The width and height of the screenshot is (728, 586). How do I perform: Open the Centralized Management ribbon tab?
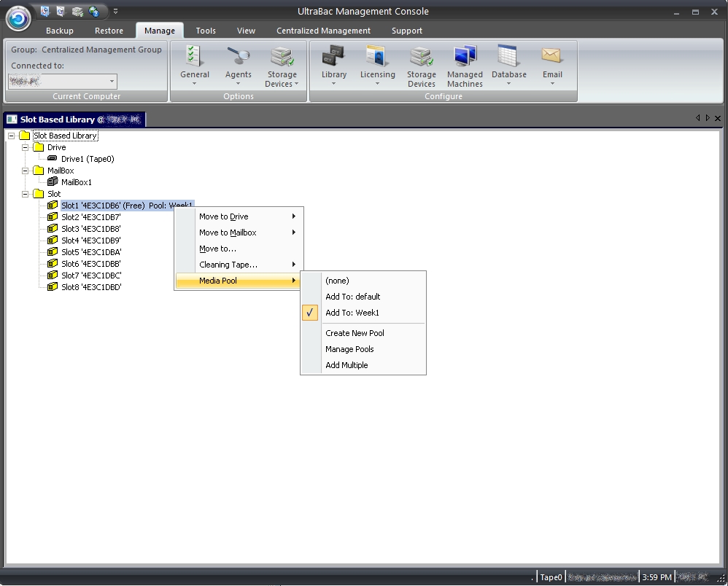pos(323,31)
